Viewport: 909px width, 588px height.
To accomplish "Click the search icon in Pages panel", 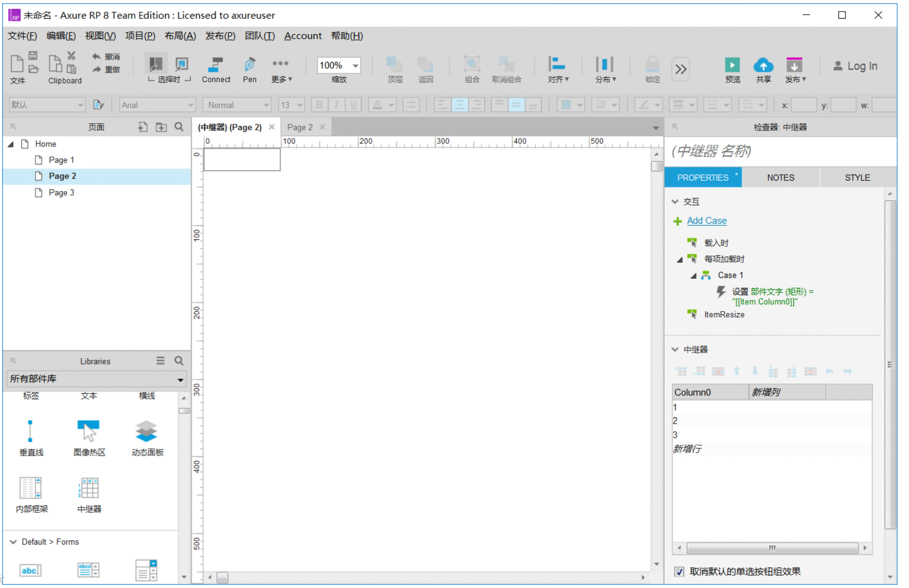I will click(x=179, y=127).
